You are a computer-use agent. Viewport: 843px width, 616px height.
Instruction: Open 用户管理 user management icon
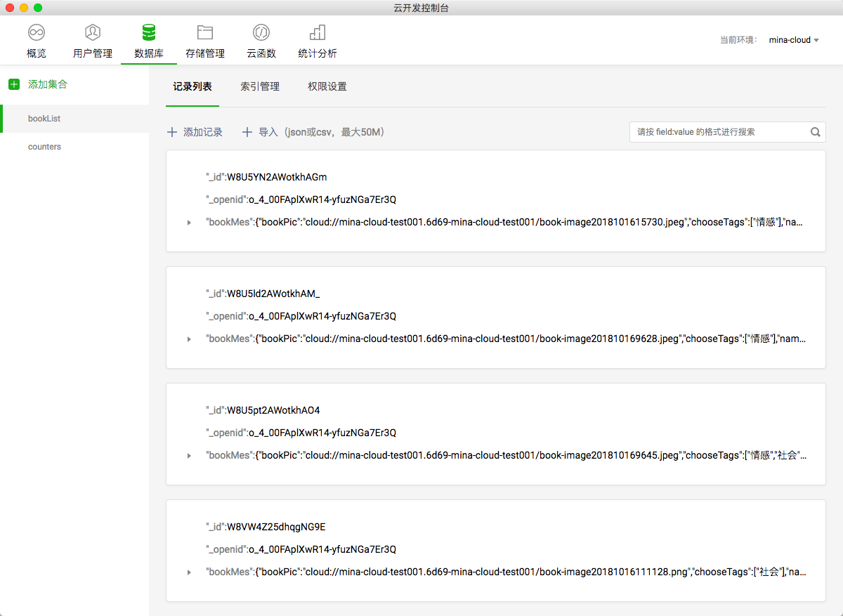coord(93,32)
